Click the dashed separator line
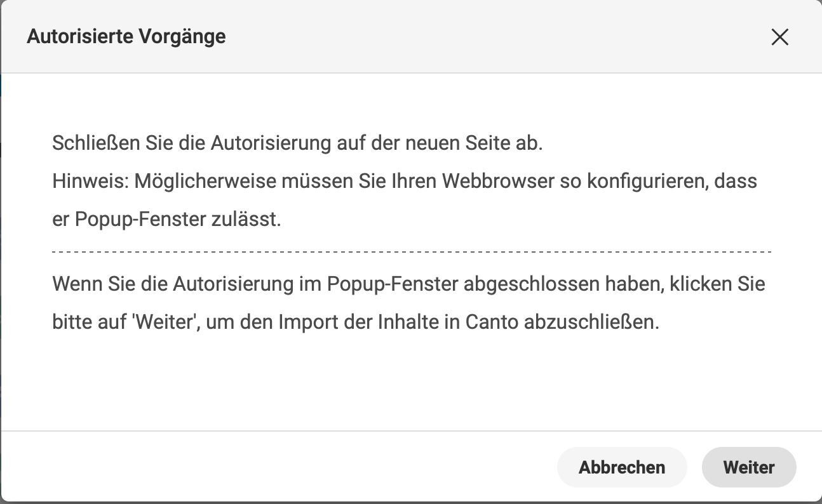 pos(412,252)
